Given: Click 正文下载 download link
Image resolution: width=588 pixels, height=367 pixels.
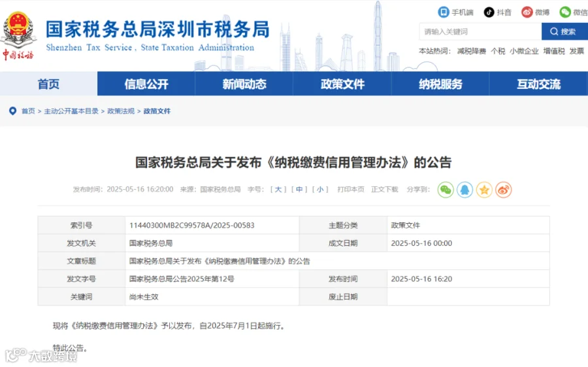Looking at the screenshot, I should (385, 189).
